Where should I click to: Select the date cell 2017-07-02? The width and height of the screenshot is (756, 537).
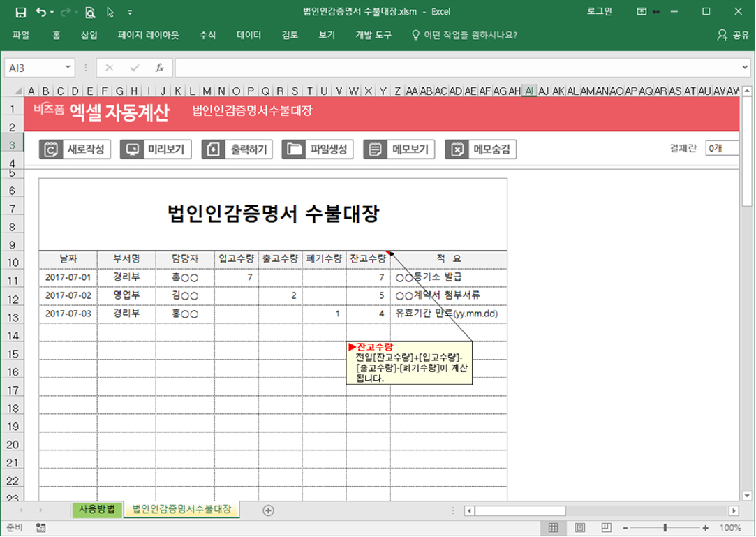point(68,295)
